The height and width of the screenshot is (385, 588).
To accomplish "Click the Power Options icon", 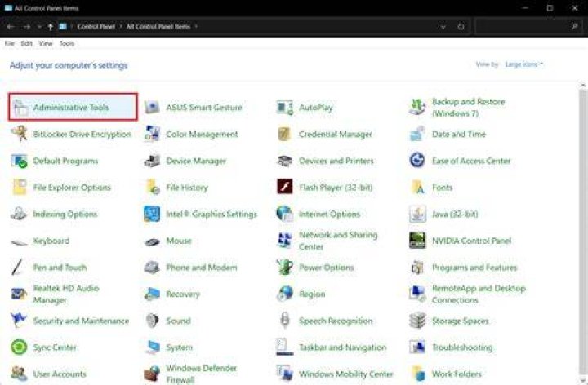I will point(285,268).
